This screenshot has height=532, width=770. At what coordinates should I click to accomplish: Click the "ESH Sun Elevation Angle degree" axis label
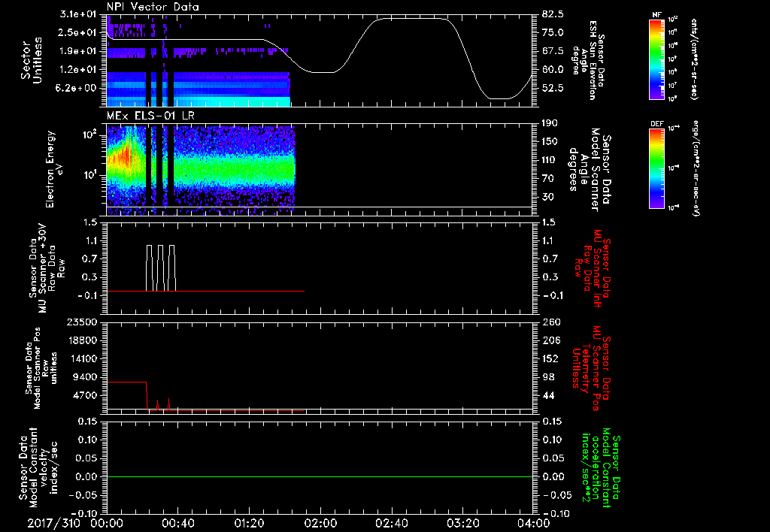[588, 60]
